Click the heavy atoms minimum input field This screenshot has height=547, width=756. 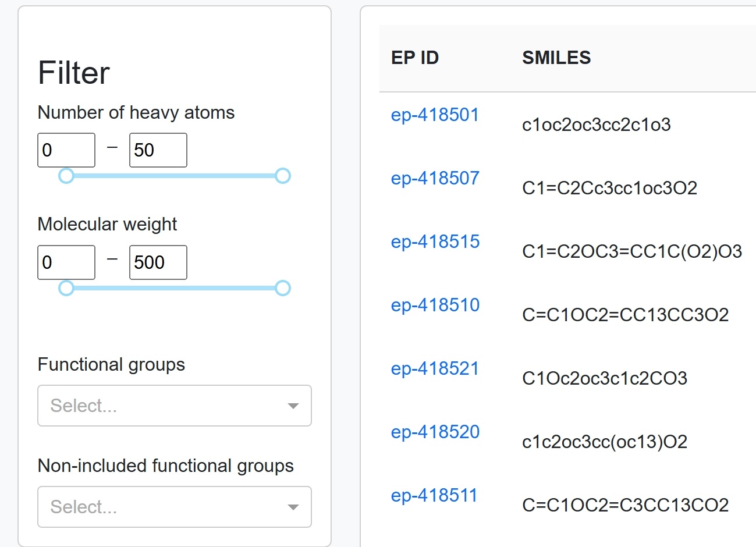coord(66,150)
